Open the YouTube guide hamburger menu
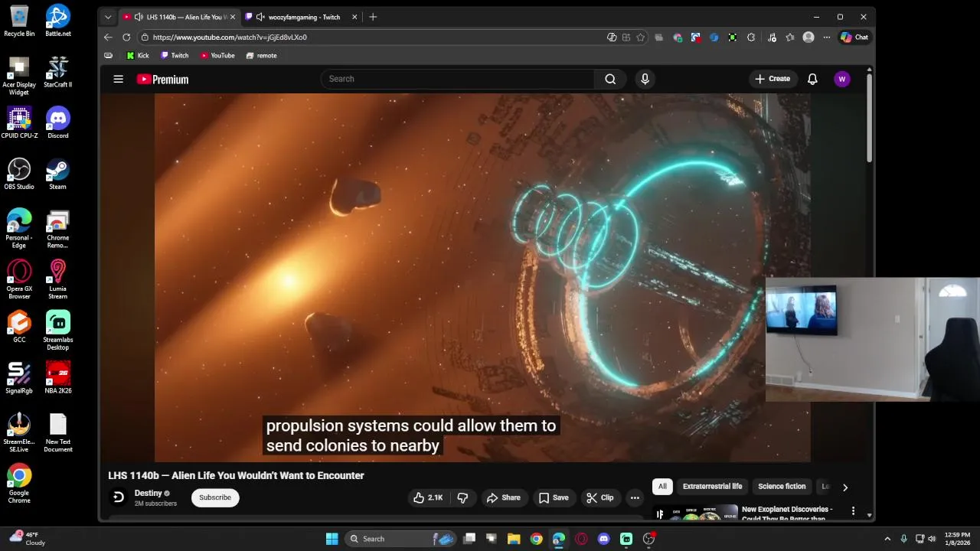 tap(118, 79)
